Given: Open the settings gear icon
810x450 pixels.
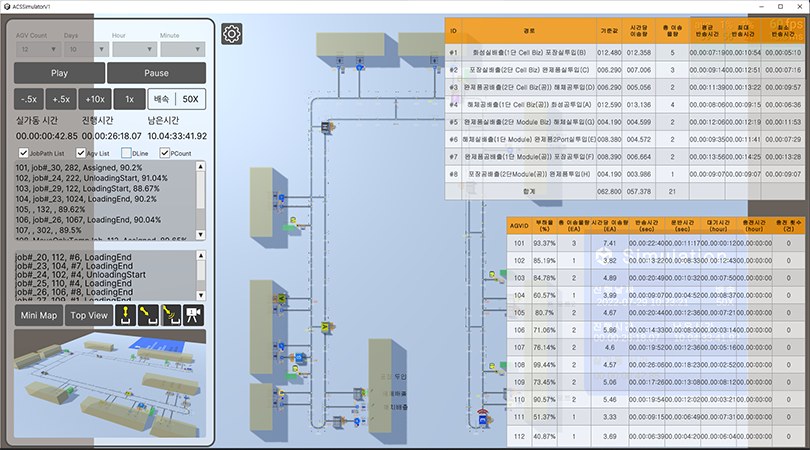Looking at the screenshot, I should coord(231,34).
